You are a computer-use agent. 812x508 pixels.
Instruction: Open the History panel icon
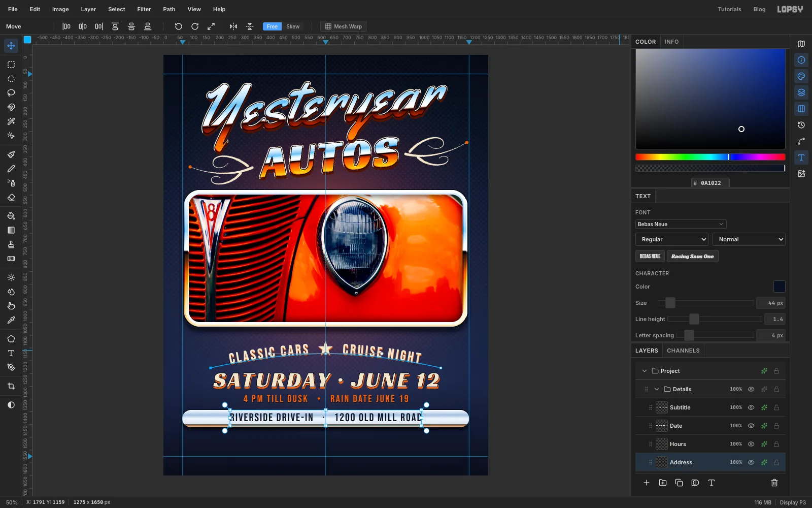click(801, 125)
